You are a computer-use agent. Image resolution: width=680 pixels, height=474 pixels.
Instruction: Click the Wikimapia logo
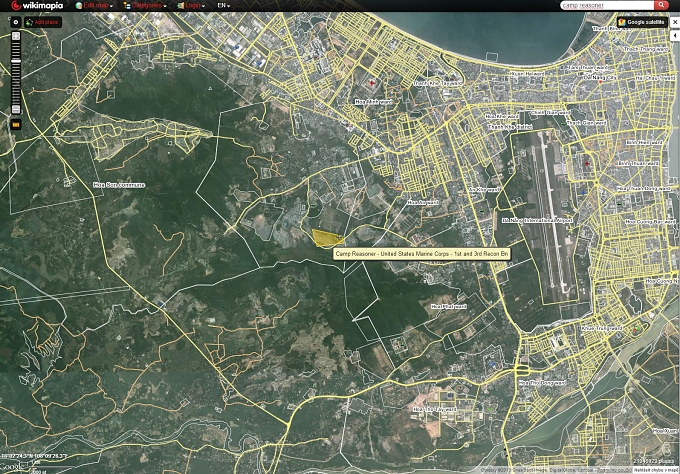click(x=38, y=6)
